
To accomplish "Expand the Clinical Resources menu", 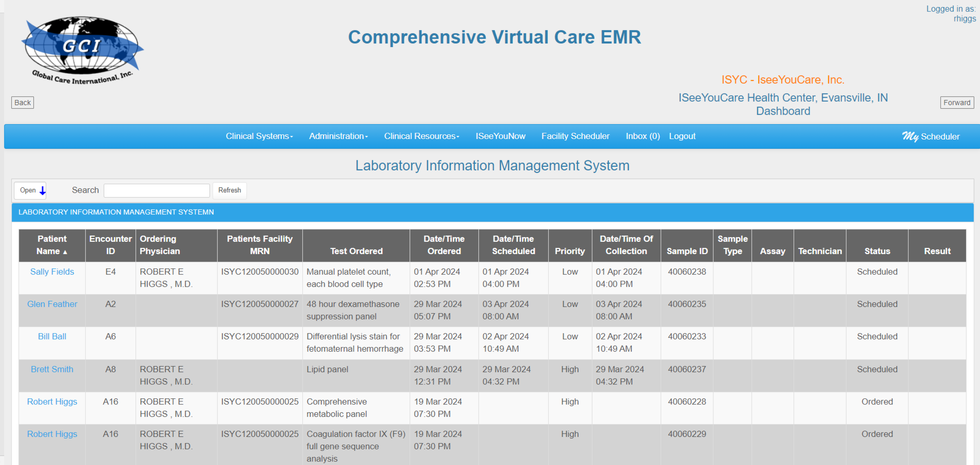I will [x=422, y=136].
